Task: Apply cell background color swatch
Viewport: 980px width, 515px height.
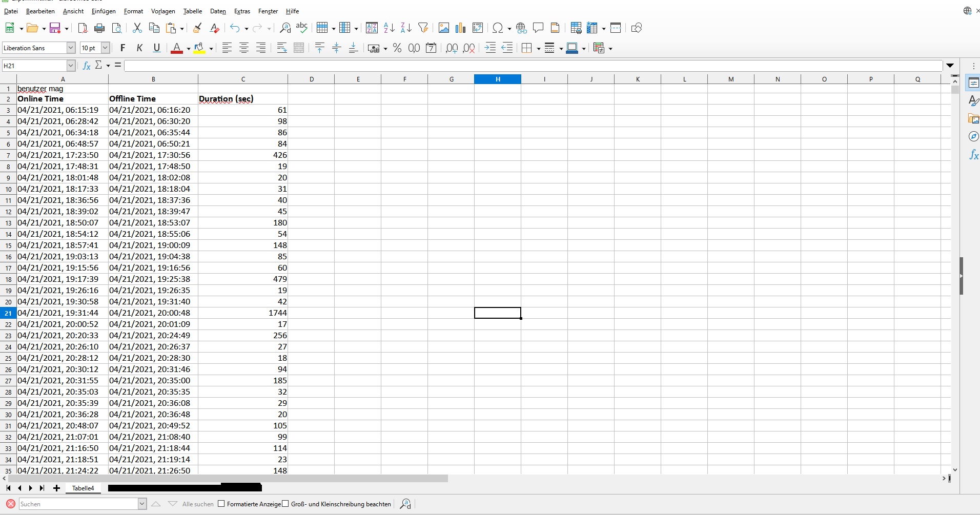Action: (573, 48)
